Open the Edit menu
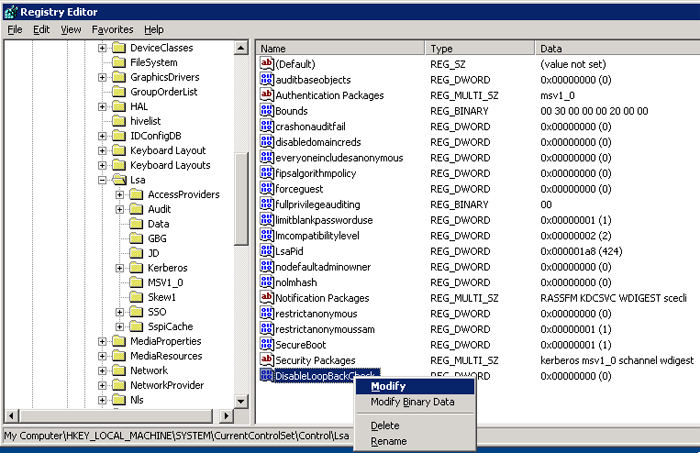700x453 pixels. (x=41, y=29)
